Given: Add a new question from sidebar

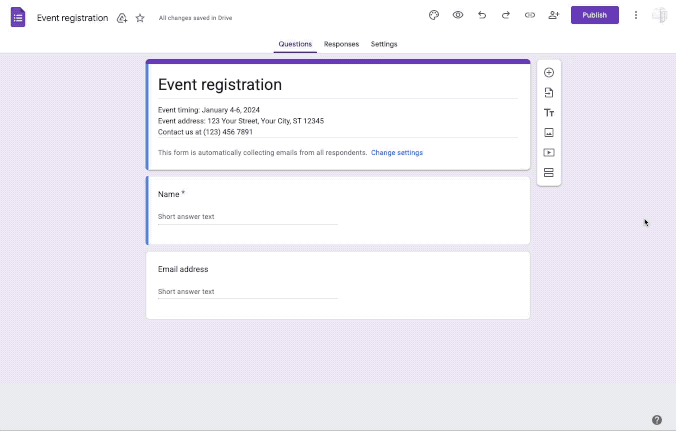Looking at the screenshot, I should (549, 73).
